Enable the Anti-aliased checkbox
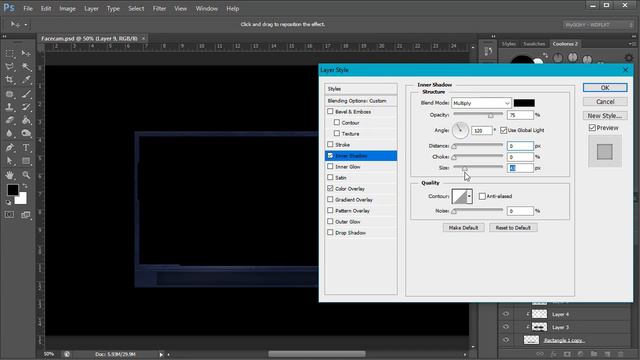Image resolution: width=640 pixels, height=360 pixels. pyautogui.click(x=482, y=196)
